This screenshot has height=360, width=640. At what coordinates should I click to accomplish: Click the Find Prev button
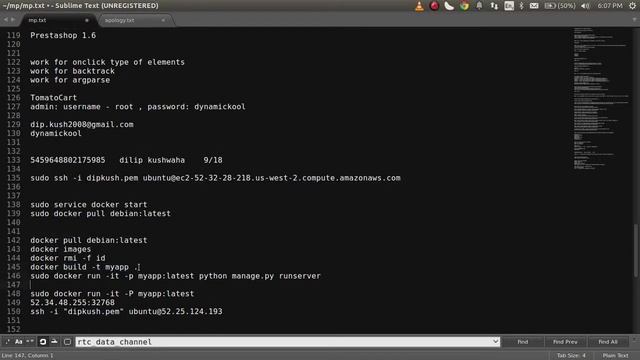click(x=565, y=342)
